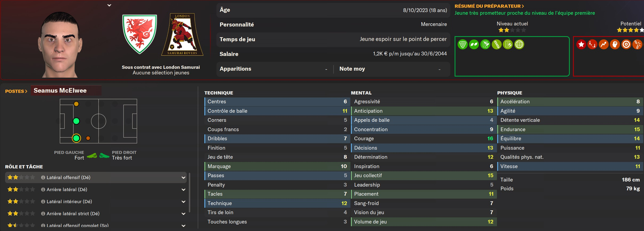Click the London Samurai Rovers club badge
This screenshot has width=644, height=231.
182,35
